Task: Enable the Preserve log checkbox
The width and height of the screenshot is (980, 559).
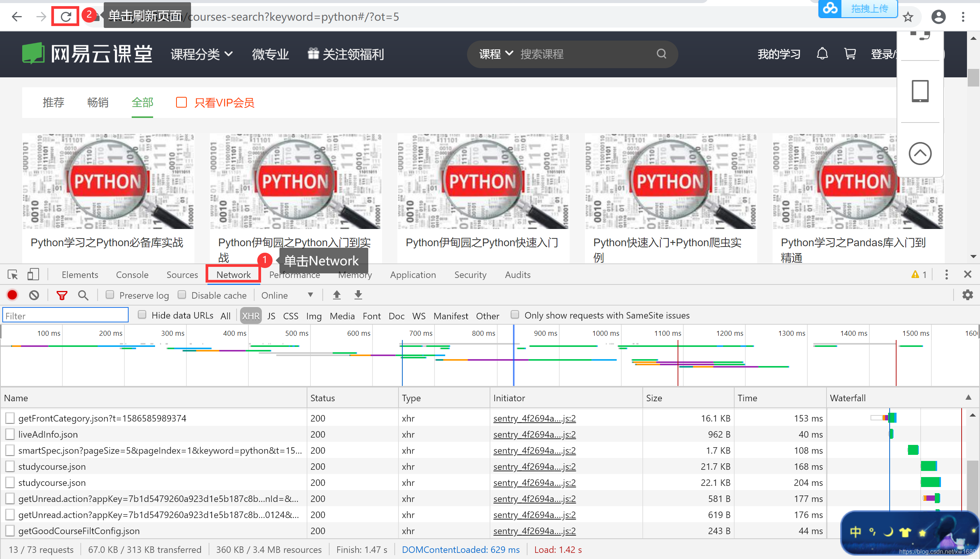Action: point(110,294)
